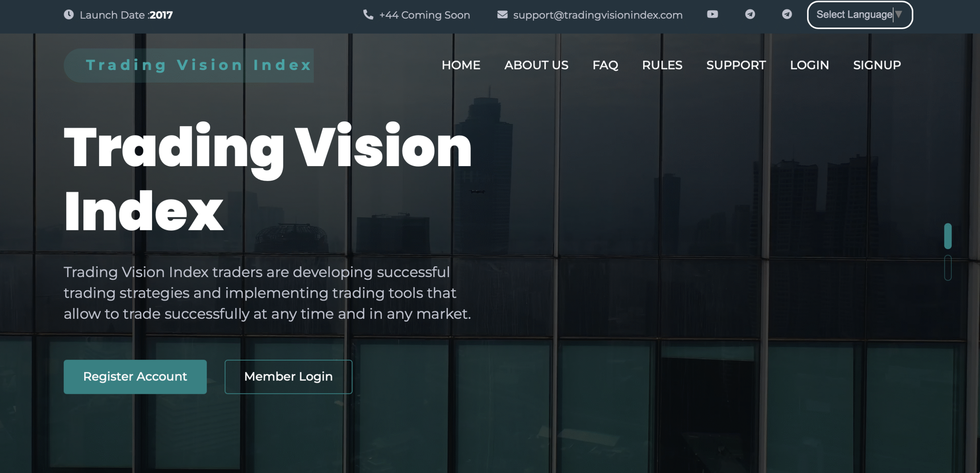
Task: Click the envelope icon before support email
Action: coord(502,15)
